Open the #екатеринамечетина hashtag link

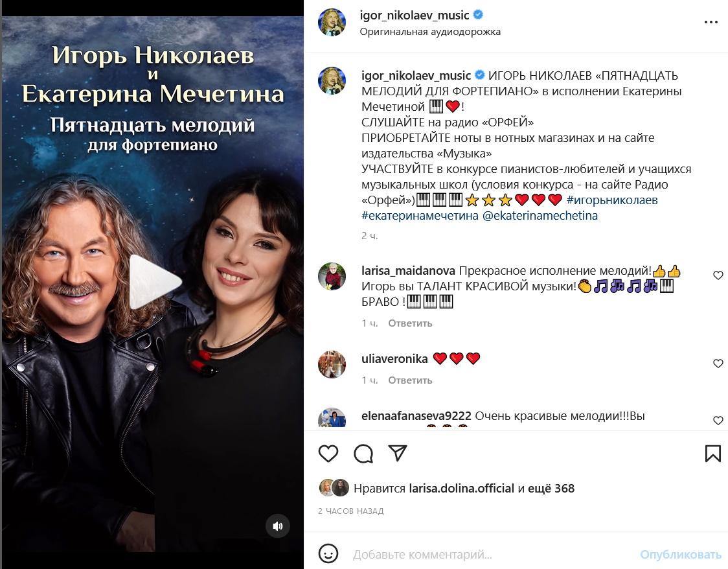[420, 216]
